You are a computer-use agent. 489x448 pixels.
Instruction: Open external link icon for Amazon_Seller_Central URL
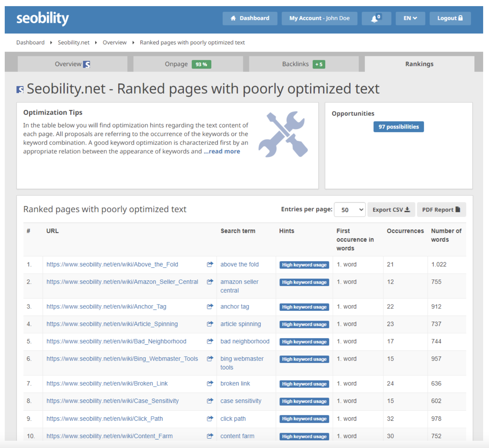(210, 282)
